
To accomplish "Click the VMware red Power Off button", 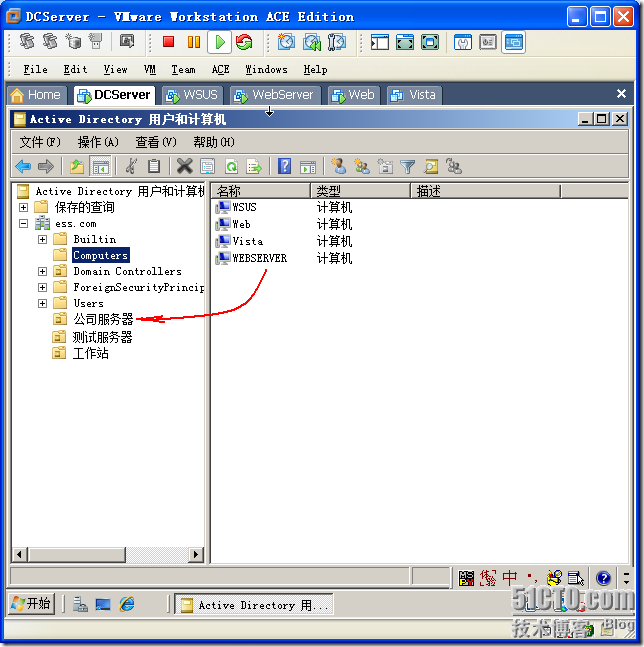I will [x=168, y=42].
